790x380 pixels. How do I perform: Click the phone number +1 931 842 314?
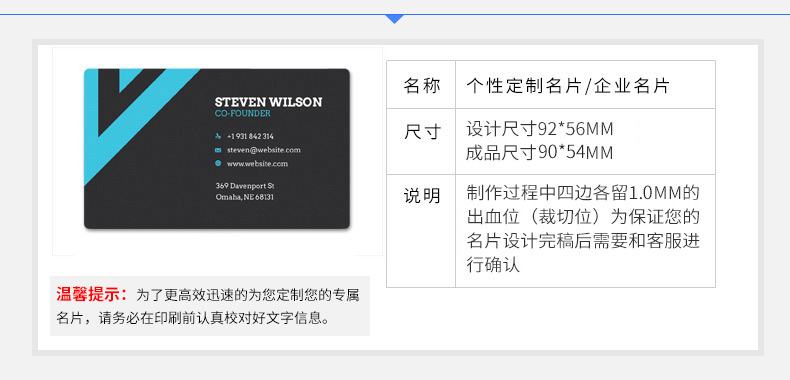point(250,136)
